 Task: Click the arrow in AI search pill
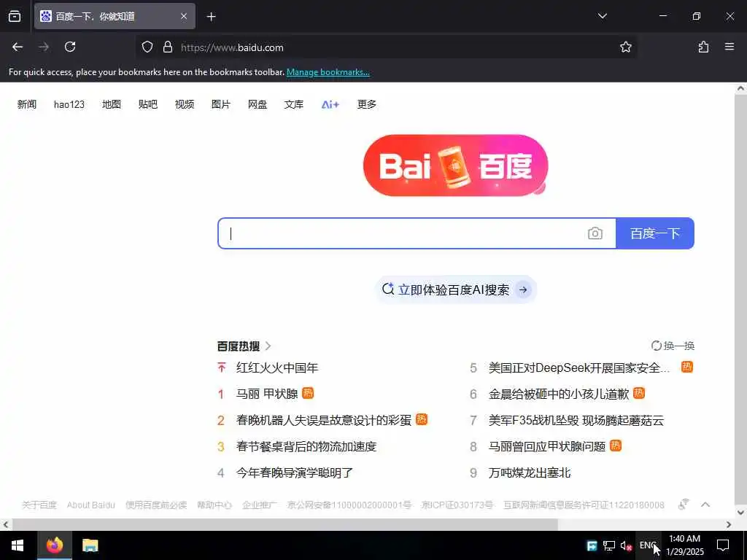[x=523, y=289]
